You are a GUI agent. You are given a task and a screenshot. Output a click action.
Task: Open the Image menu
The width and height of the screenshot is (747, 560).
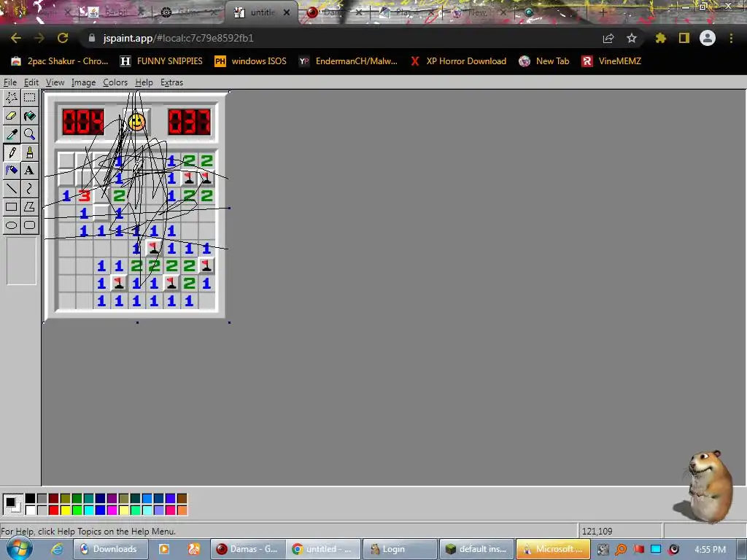pos(83,82)
